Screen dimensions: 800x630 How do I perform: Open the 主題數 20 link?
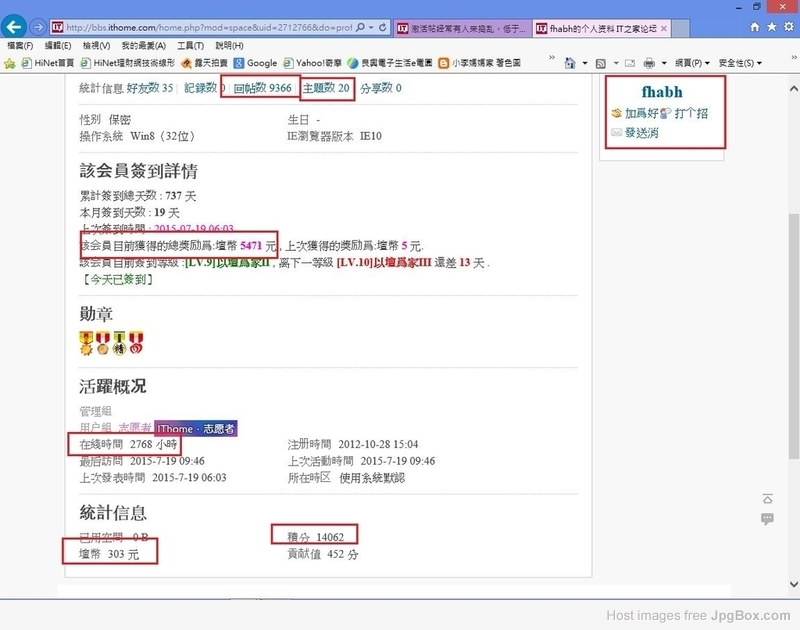pos(326,88)
